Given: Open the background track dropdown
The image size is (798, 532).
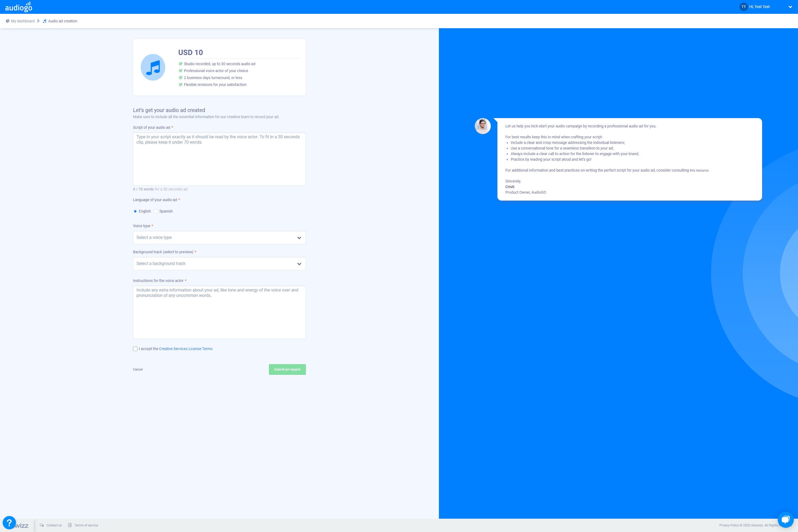Looking at the screenshot, I should point(219,264).
